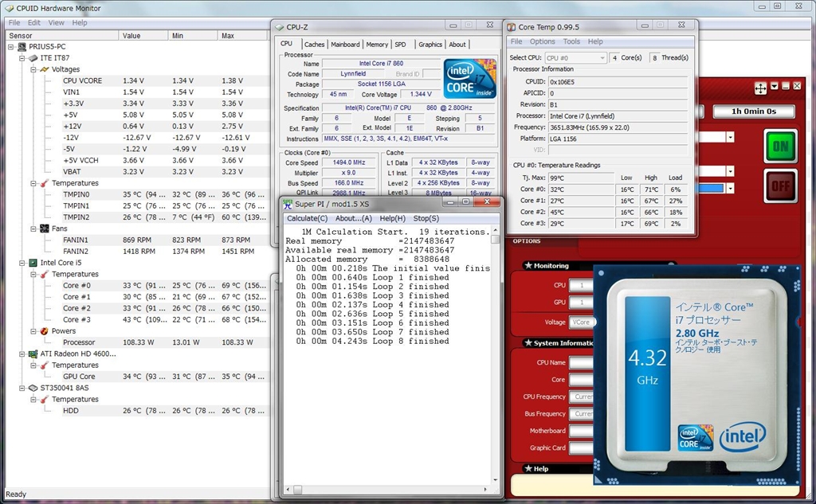Viewport: 816px width, 504px height.
Task: Click the PRIUS5-PC computer icon
Action: point(22,47)
